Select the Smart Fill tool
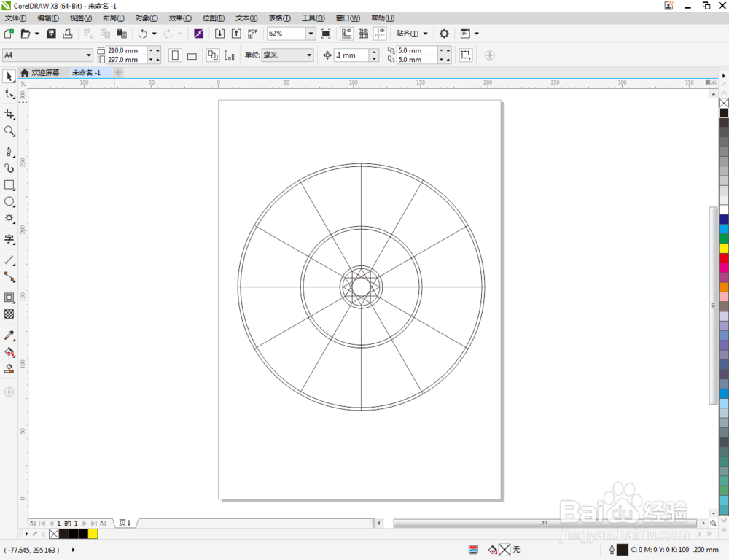 (9, 368)
